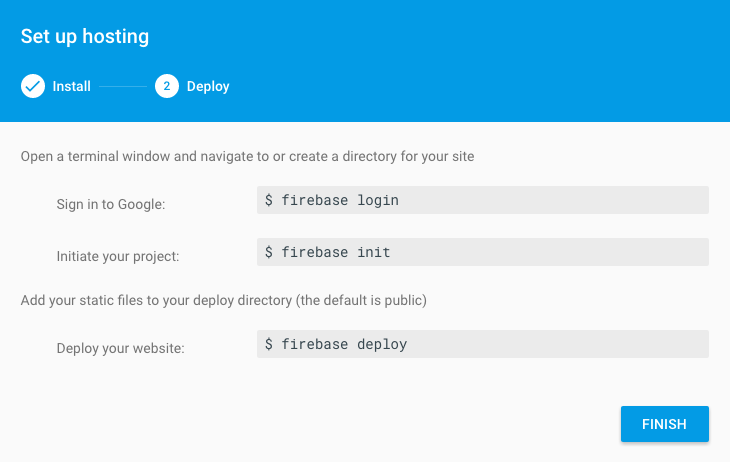730x462 pixels.
Task: Click the Install step checkmark icon
Action: point(33,86)
